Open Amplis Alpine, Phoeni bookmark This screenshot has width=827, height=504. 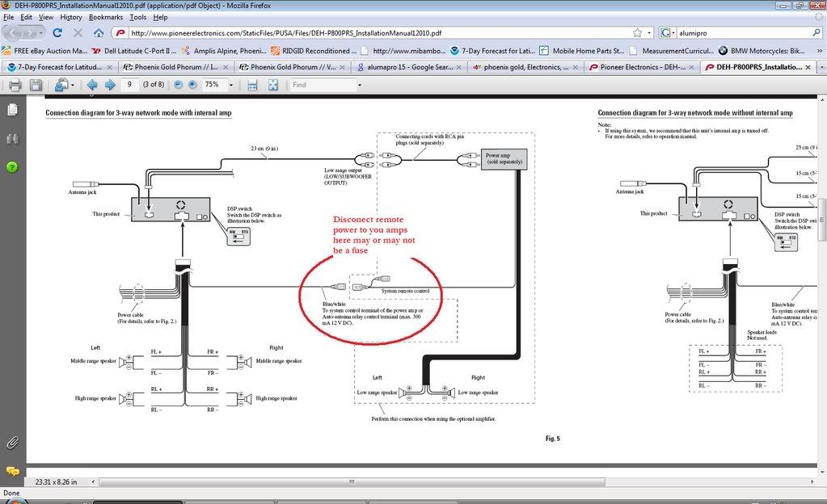point(224,51)
